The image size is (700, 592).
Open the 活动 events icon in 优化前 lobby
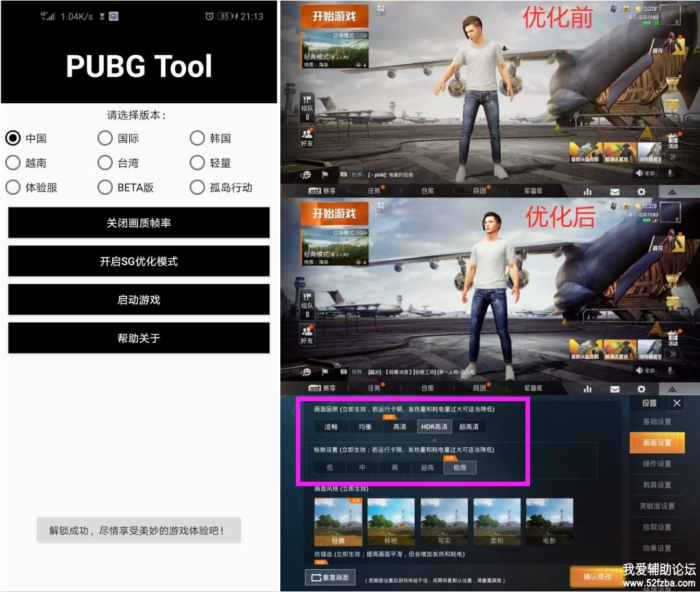(673, 141)
